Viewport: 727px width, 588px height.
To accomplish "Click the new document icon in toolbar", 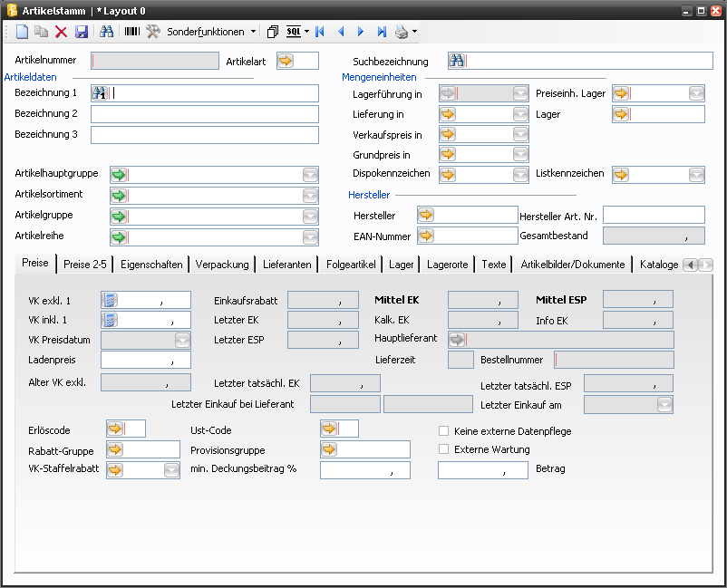I will [22, 32].
